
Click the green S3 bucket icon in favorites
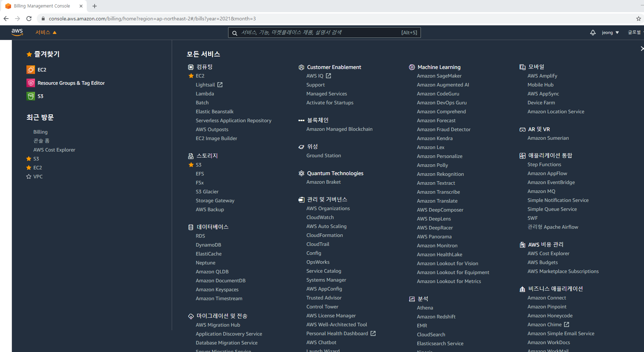pyautogui.click(x=31, y=96)
